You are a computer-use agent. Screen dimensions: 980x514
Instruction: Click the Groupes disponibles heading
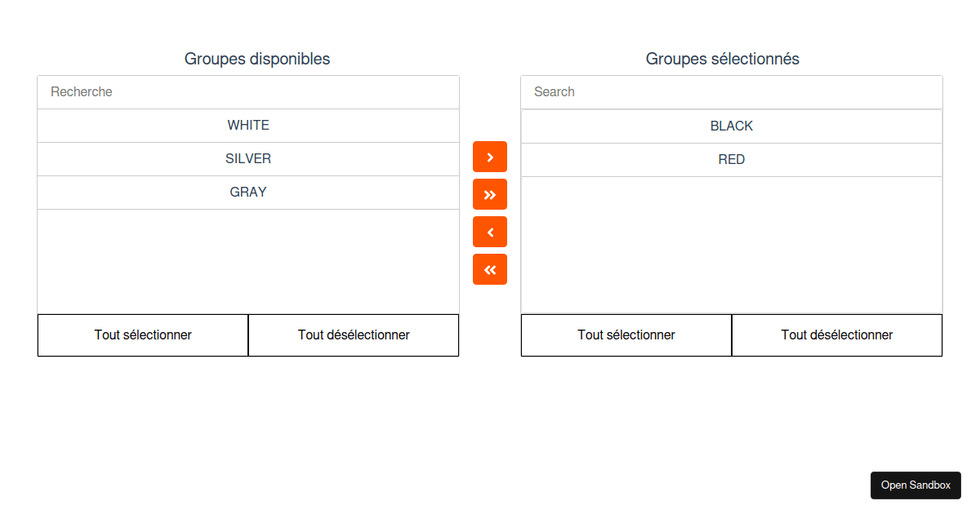click(x=257, y=59)
